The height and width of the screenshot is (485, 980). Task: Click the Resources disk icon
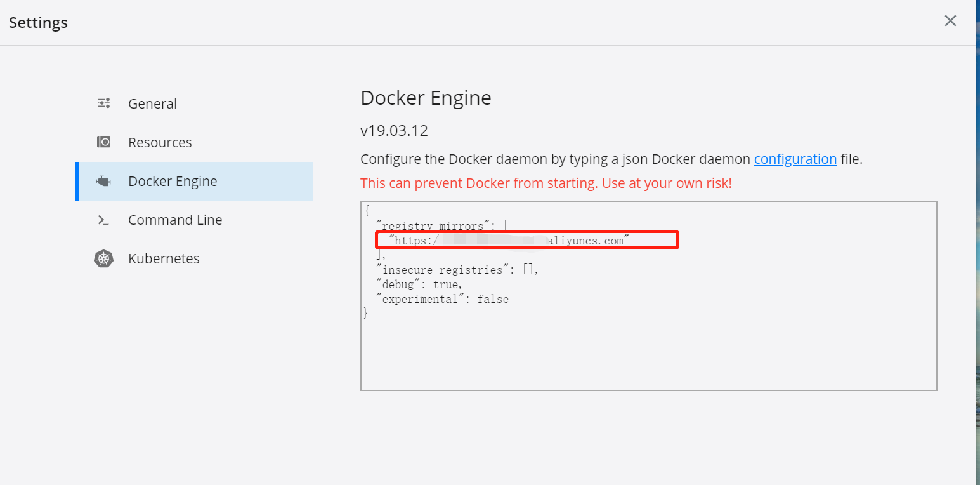click(103, 142)
